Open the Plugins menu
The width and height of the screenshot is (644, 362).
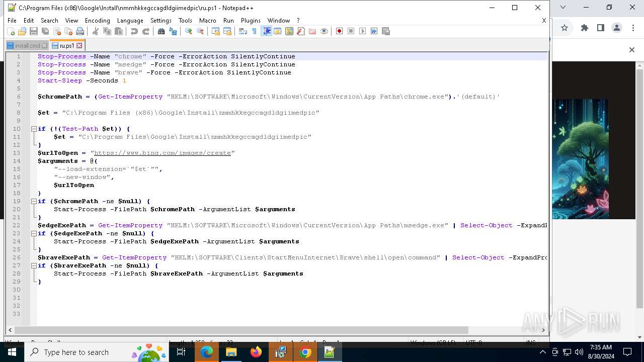(251, 21)
